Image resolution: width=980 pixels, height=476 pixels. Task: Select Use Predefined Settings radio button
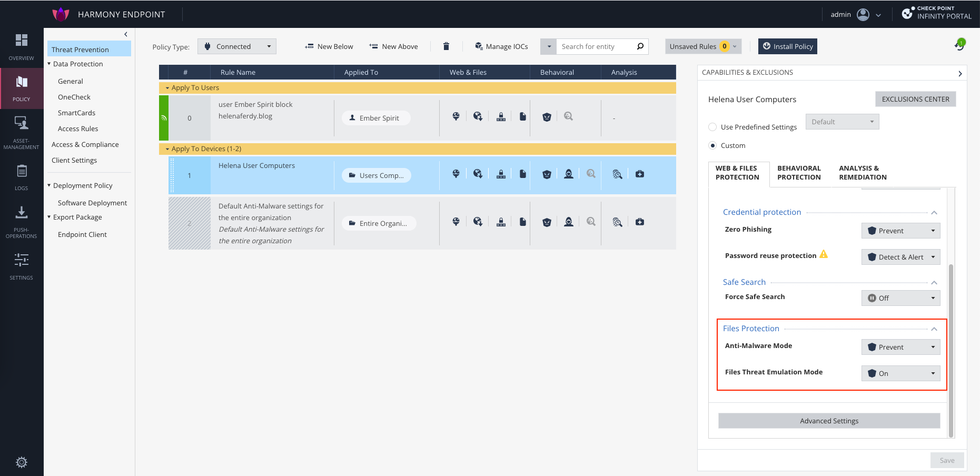712,127
